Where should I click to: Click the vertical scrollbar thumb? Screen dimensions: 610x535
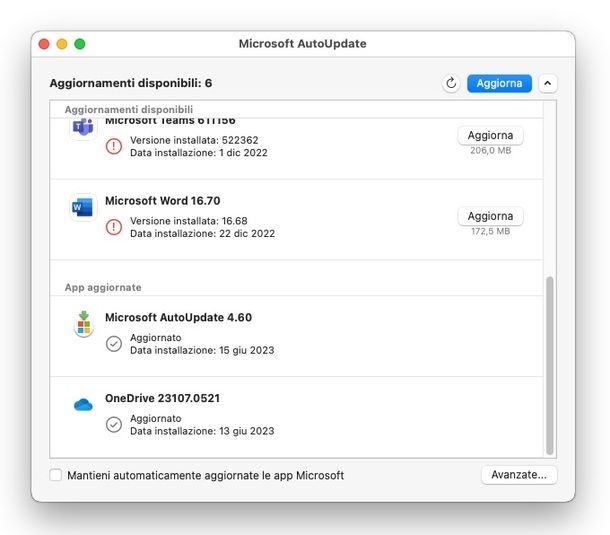click(x=549, y=365)
